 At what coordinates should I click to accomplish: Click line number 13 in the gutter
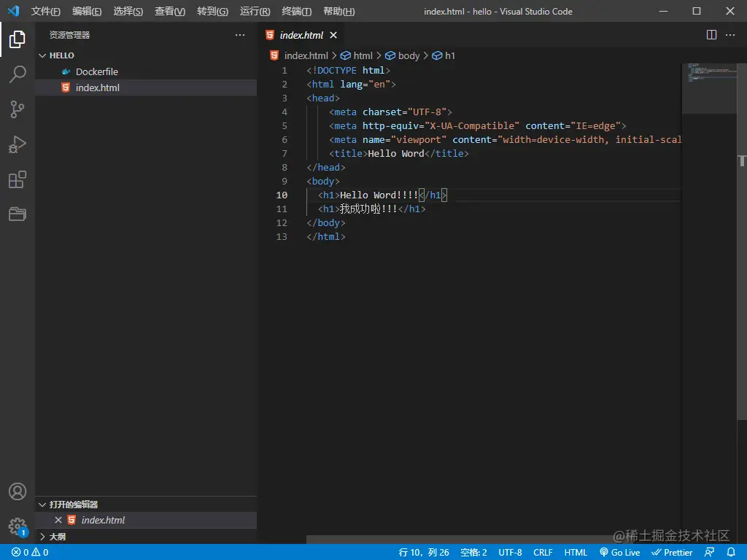282,237
